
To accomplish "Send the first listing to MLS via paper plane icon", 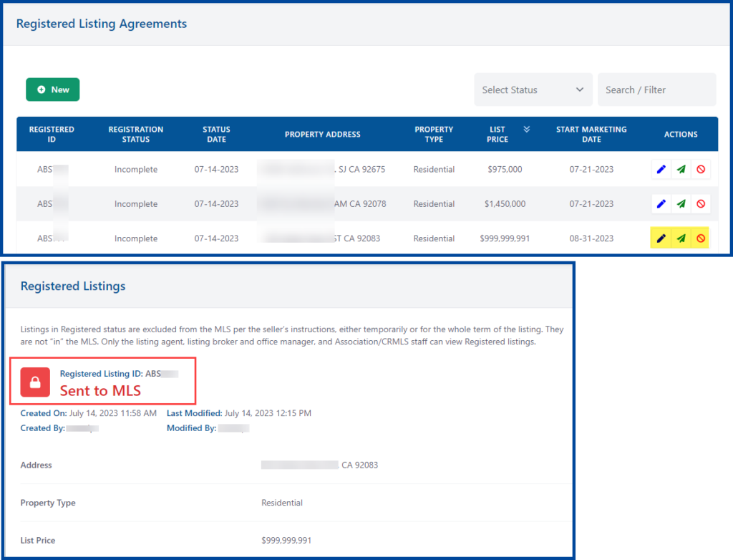I will [x=681, y=169].
